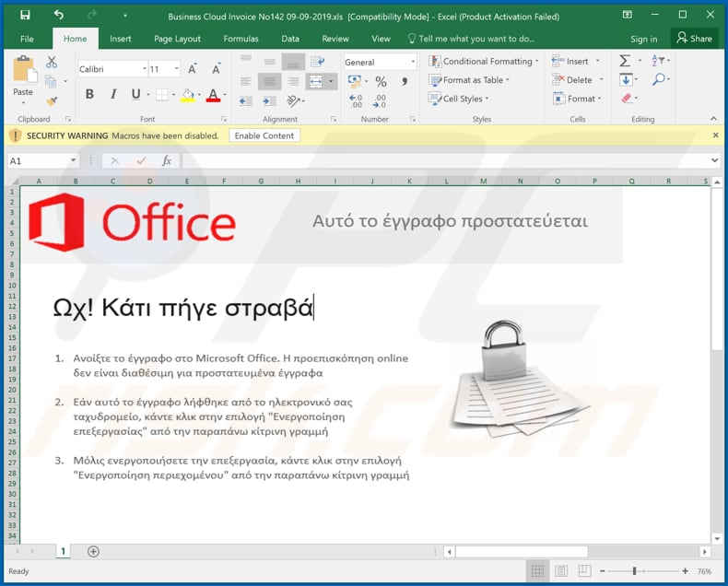
Task: Click the AutoSum sigma icon
Action: 625,61
